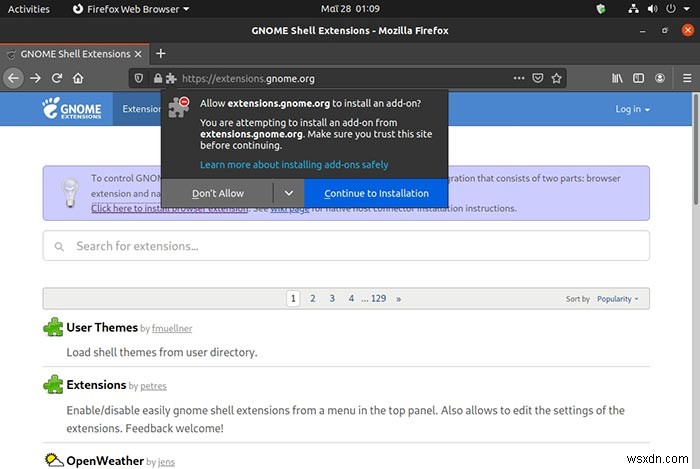View site security padlock details
This screenshot has height=469, width=700.
point(158,79)
